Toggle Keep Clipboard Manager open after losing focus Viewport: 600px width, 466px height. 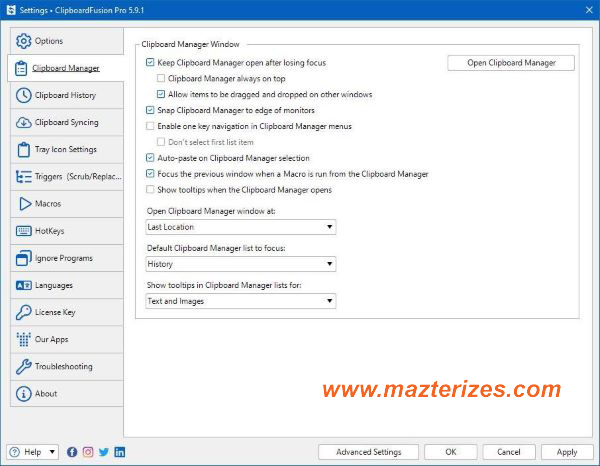pos(150,62)
